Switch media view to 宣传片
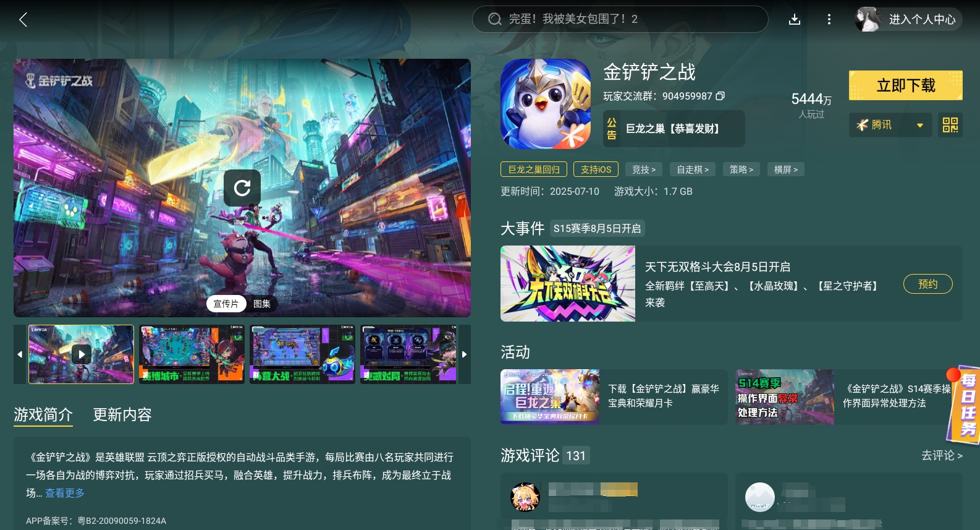This screenshot has width=980, height=530. coord(226,304)
